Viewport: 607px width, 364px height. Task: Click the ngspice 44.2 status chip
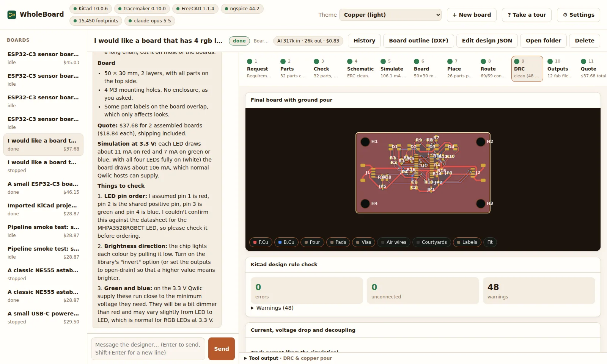coord(242,9)
